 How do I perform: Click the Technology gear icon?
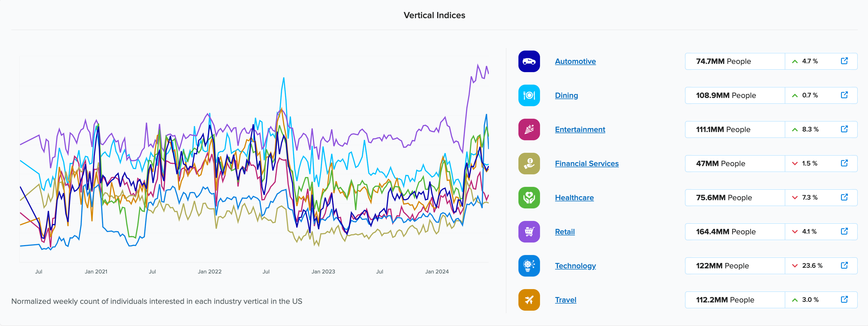pos(529,266)
